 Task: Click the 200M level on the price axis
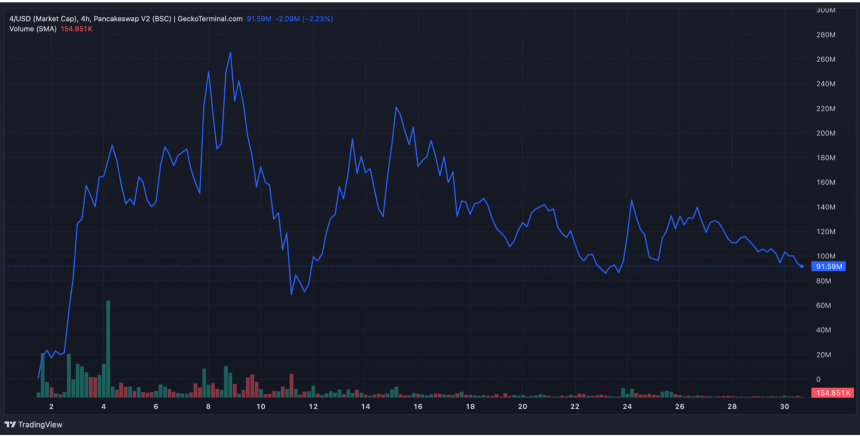[x=826, y=133]
